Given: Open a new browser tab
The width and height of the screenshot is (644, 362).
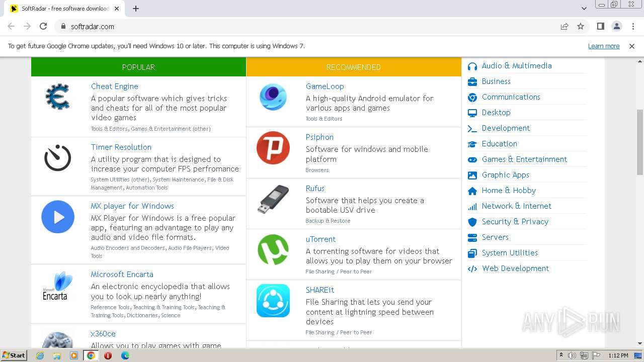Looking at the screenshot, I should [x=136, y=9].
